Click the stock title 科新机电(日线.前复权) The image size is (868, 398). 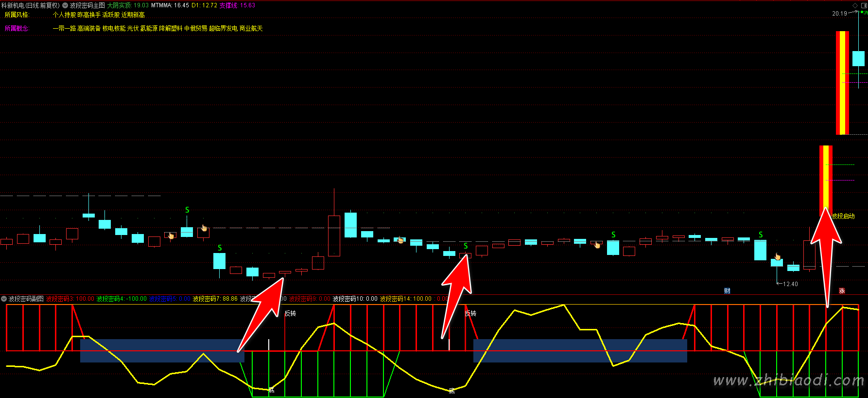31,5
